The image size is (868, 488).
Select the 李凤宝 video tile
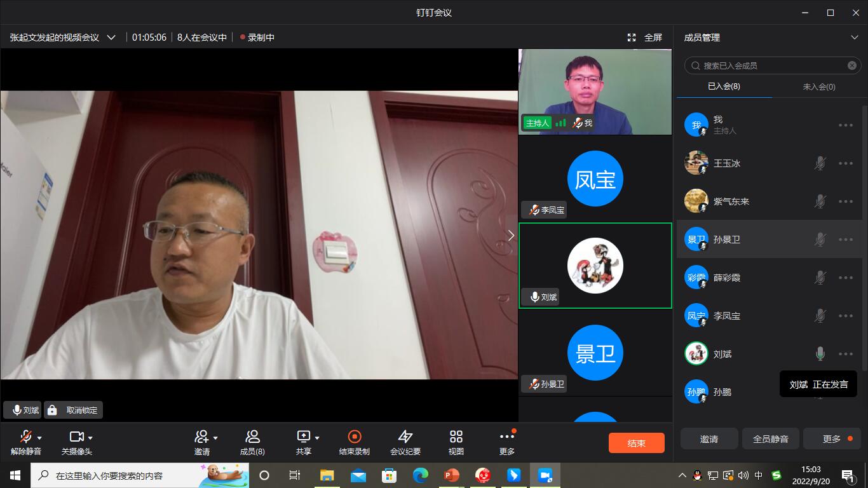[x=595, y=179]
